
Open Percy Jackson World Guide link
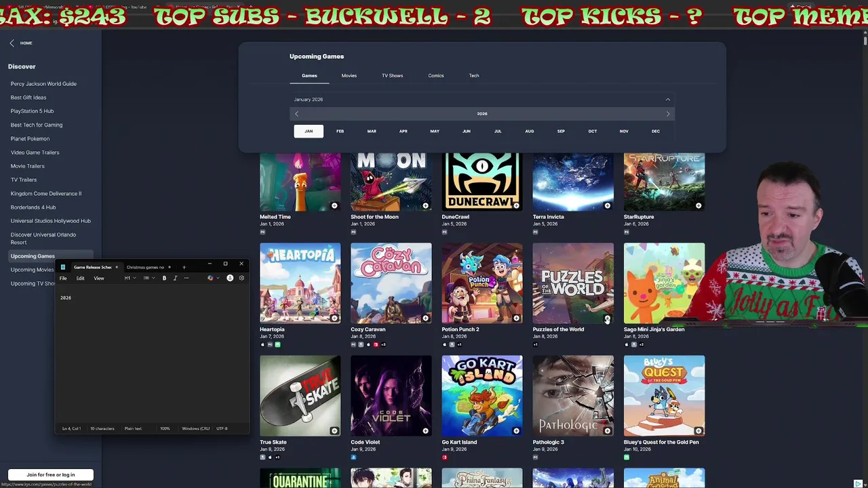(43, 84)
